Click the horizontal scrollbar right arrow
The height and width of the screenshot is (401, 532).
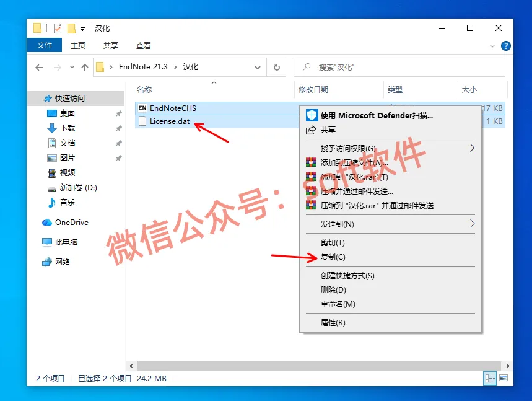click(x=507, y=366)
